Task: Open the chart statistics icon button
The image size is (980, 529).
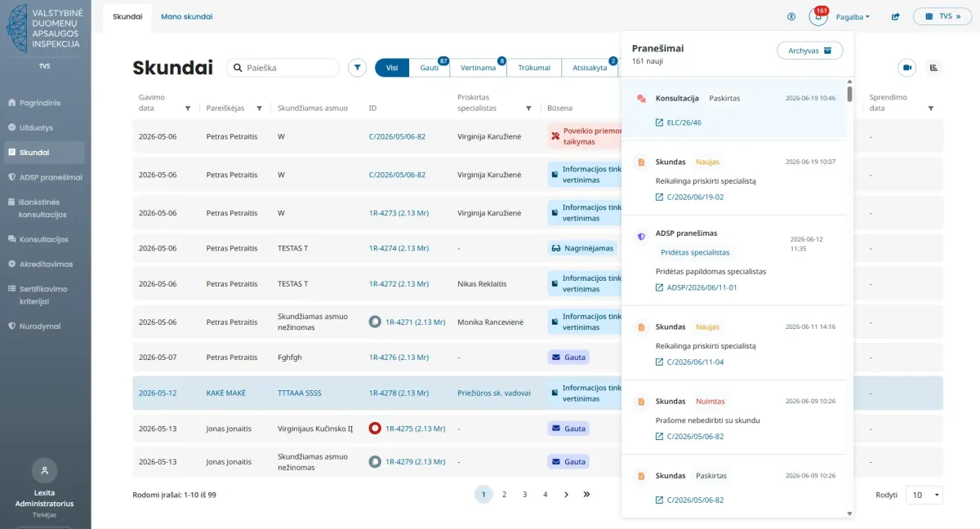Action: [933, 68]
